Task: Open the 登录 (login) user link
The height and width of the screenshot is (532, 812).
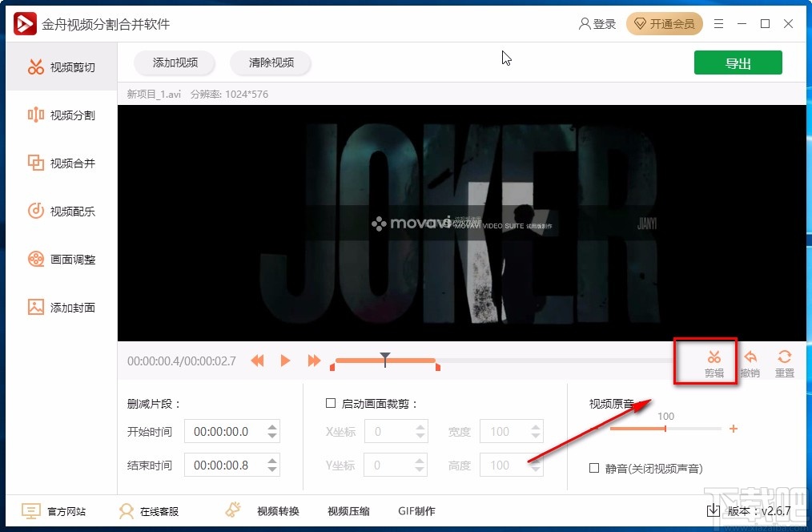Action: 597,24
